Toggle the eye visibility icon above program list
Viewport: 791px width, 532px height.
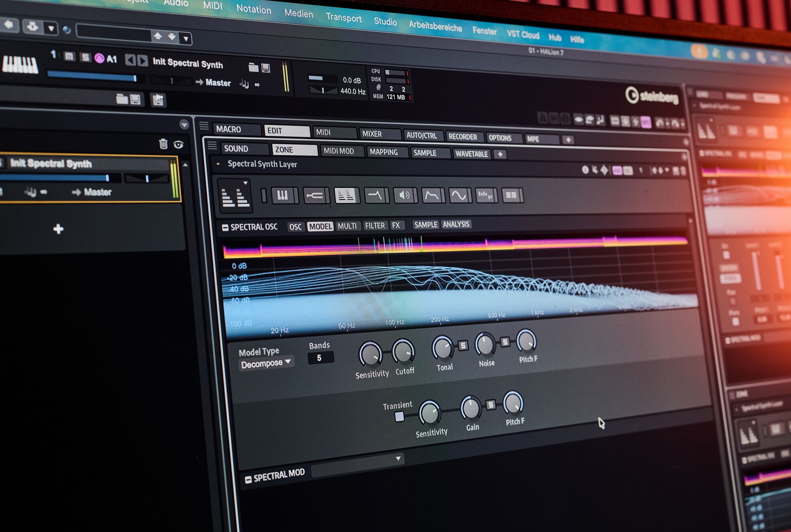point(178,144)
